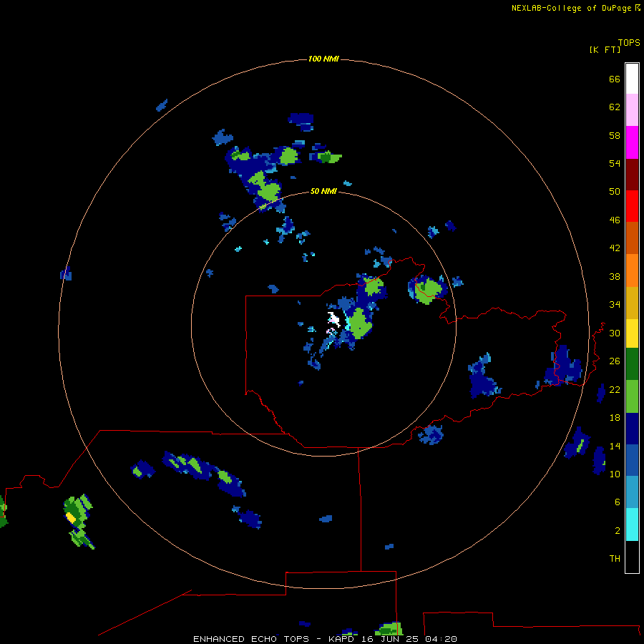Click the [K FT] units label
Image resolution: width=644 pixels, height=644 pixels.
coord(605,50)
